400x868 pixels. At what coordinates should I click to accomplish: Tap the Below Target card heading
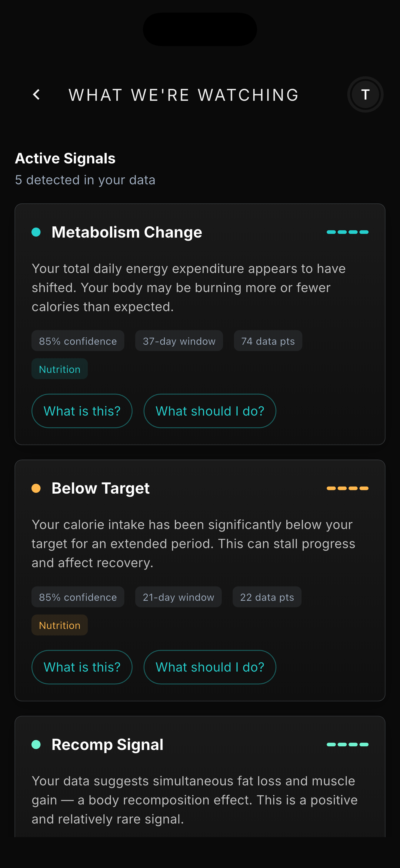coord(101,488)
